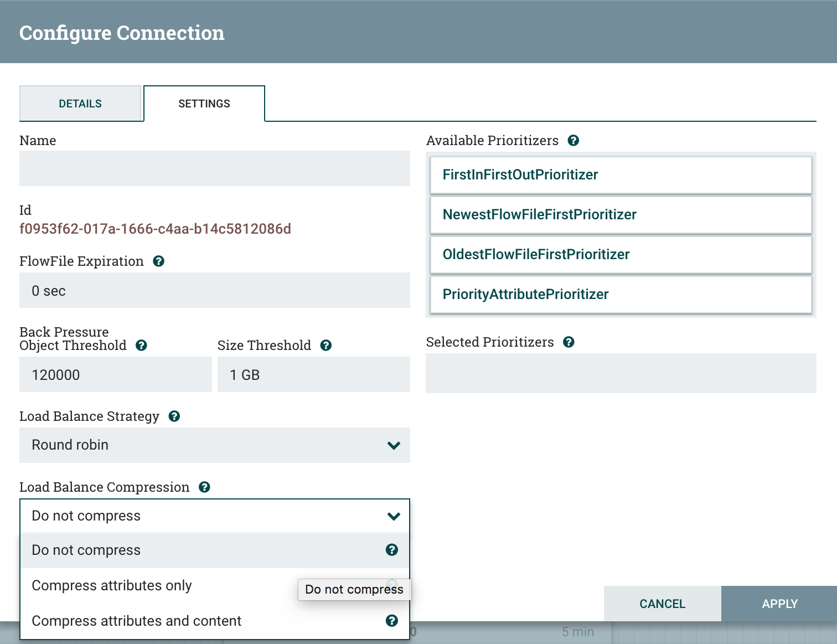This screenshot has height=644, width=837.
Task: Open help icon beside Compress attributes and content
Action: click(x=392, y=621)
